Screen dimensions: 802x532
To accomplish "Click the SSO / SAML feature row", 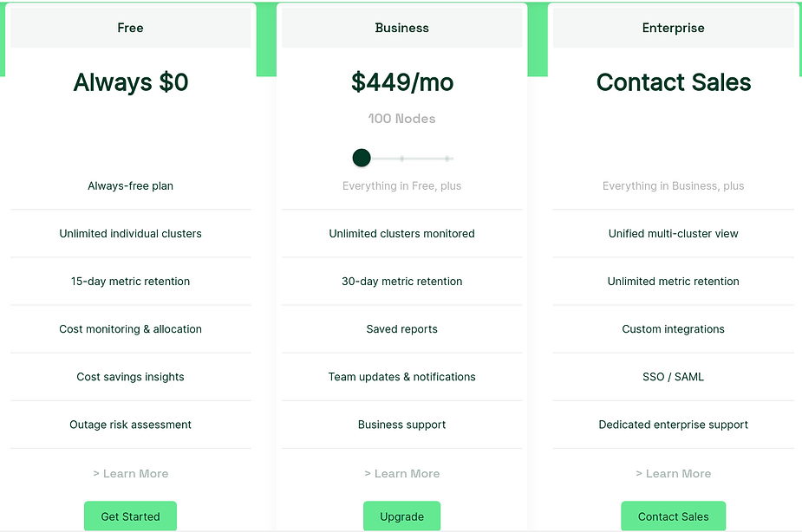I will pos(673,377).
